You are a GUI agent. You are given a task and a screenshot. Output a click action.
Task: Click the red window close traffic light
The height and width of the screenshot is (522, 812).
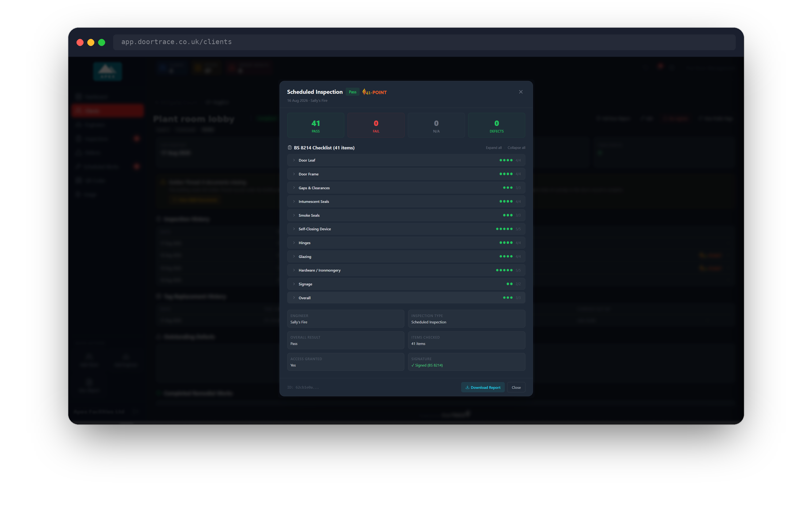click(80, 42)
